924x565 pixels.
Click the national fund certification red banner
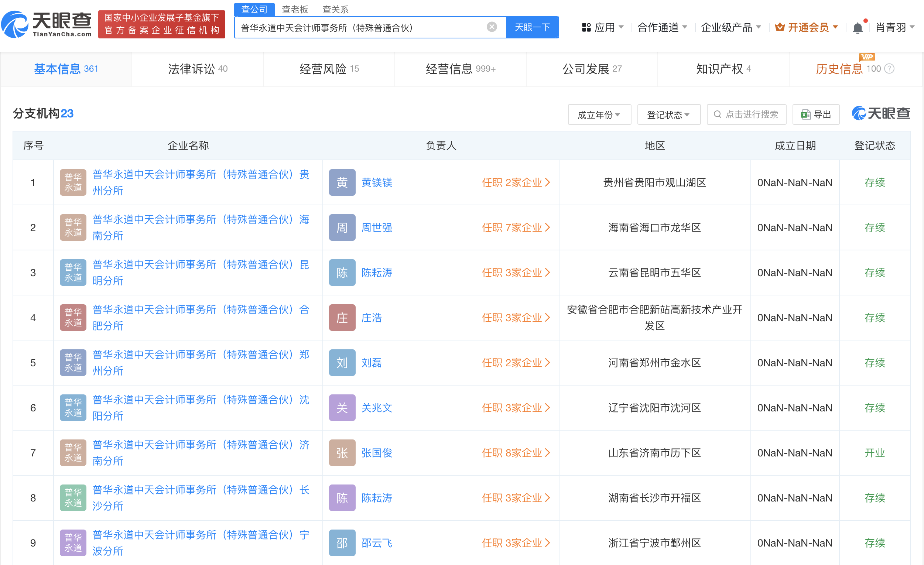[162, 24]
